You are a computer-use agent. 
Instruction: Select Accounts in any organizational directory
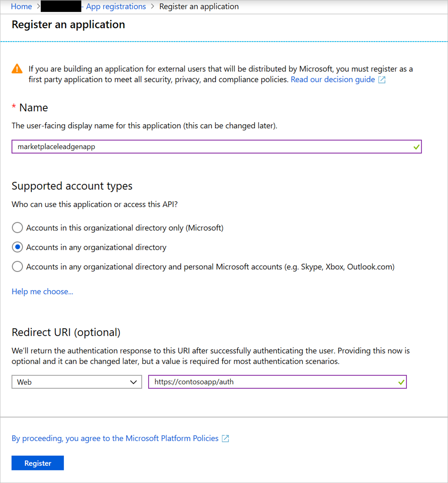tap(18, 247)
